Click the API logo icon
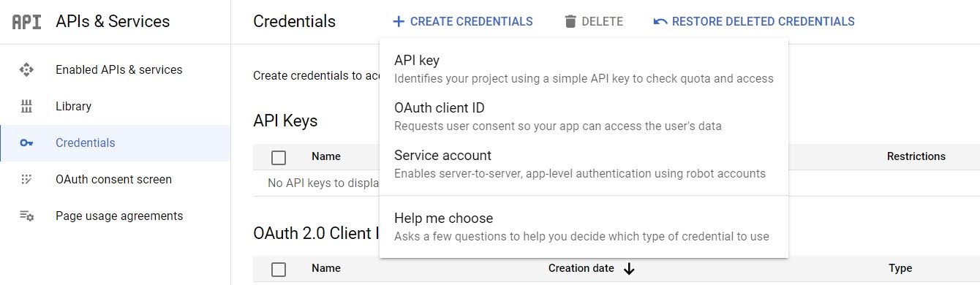 click(x=27, y=22)
